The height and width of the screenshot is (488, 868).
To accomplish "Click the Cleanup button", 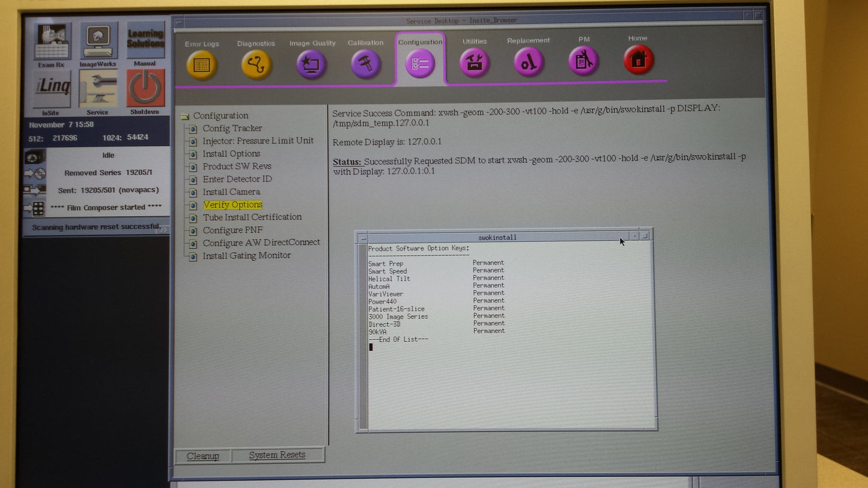I will pos(202,456).
